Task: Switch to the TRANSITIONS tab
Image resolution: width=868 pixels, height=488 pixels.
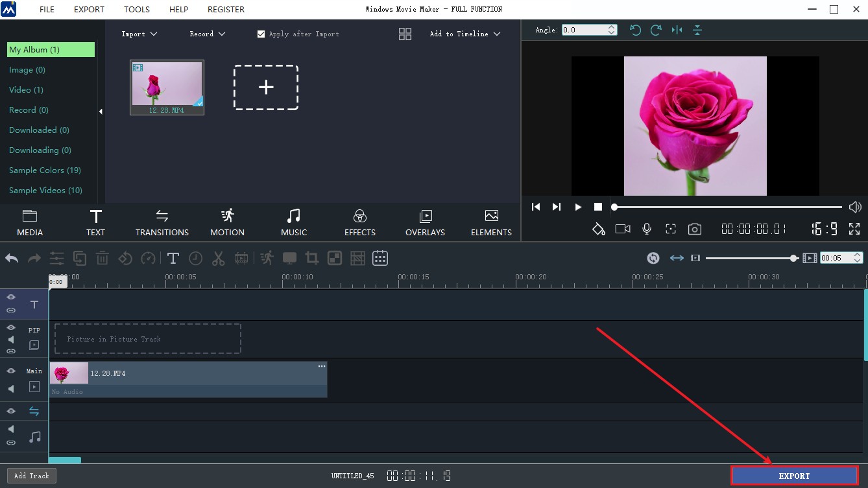Action: 162,222
